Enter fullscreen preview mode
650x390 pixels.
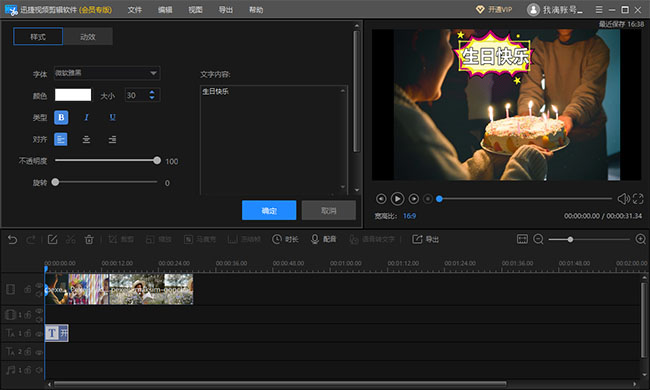pyautogui.click(x=638, y=199)
